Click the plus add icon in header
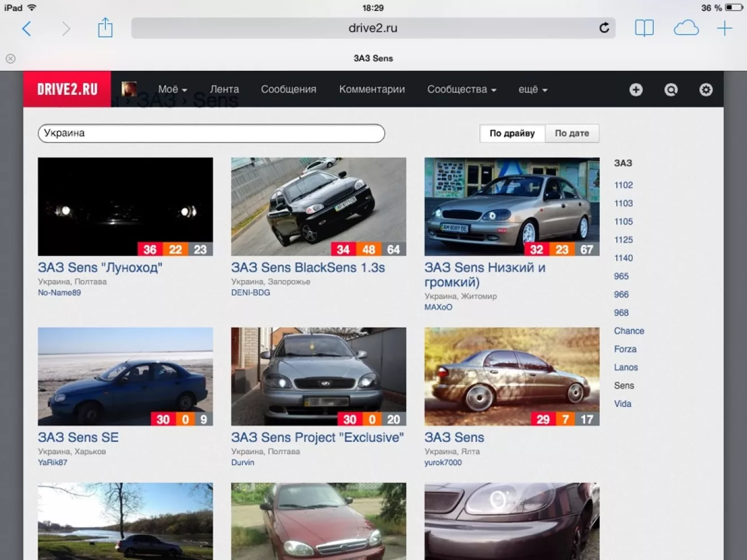Screen dimensions: 747x560 636,89
